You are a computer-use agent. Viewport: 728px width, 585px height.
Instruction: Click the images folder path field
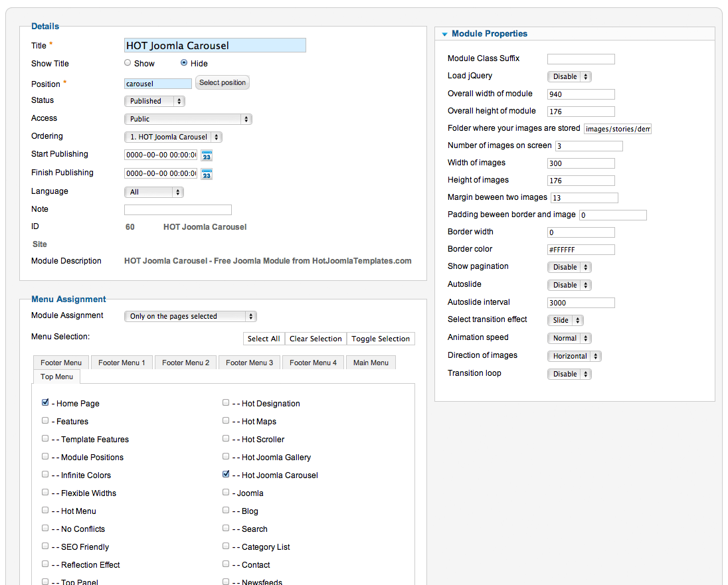(x=618, y=129)
